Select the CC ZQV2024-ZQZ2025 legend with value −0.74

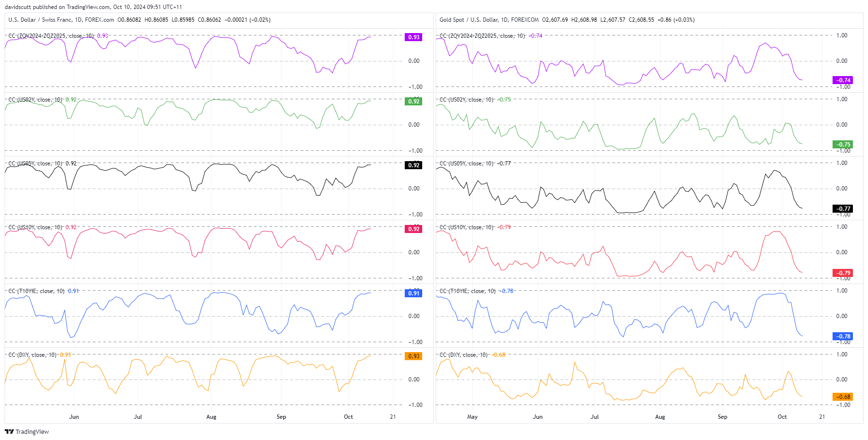point(491,36)
